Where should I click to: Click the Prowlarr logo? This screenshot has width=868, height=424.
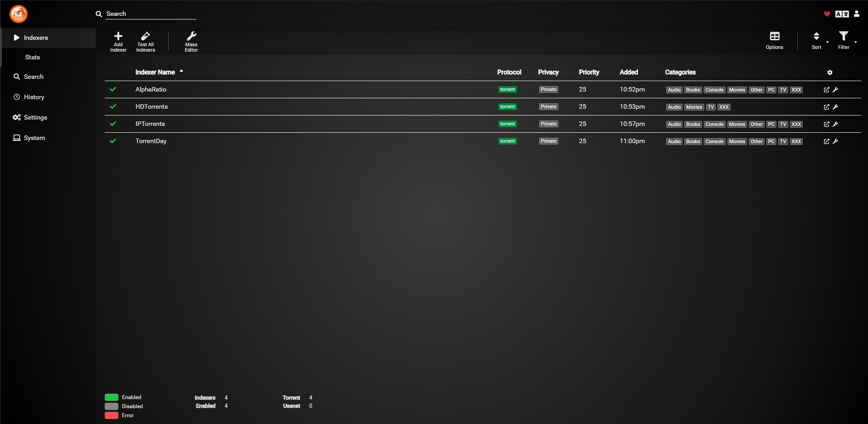pos(19,14)
